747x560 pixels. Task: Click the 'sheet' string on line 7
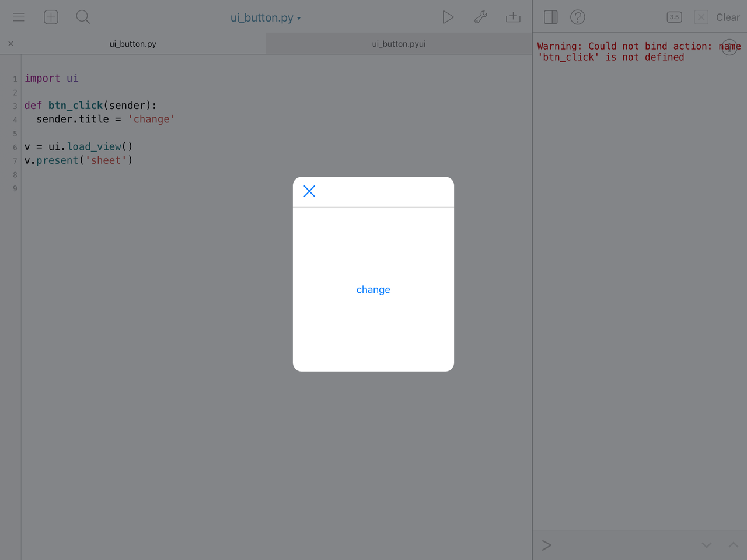coord(106,160)
